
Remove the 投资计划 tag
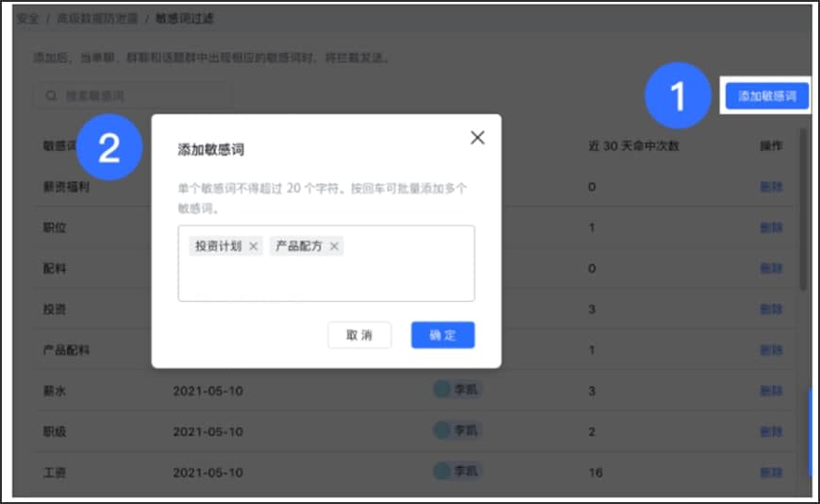(253, 246)
